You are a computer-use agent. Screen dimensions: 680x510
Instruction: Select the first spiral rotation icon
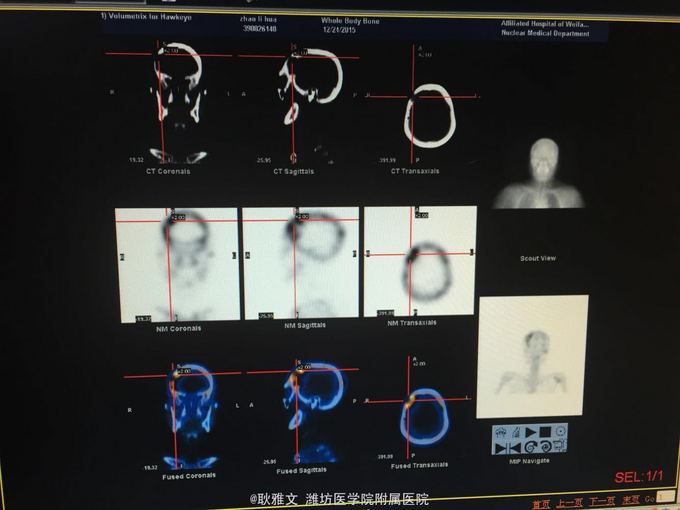(x=530, y=447)
